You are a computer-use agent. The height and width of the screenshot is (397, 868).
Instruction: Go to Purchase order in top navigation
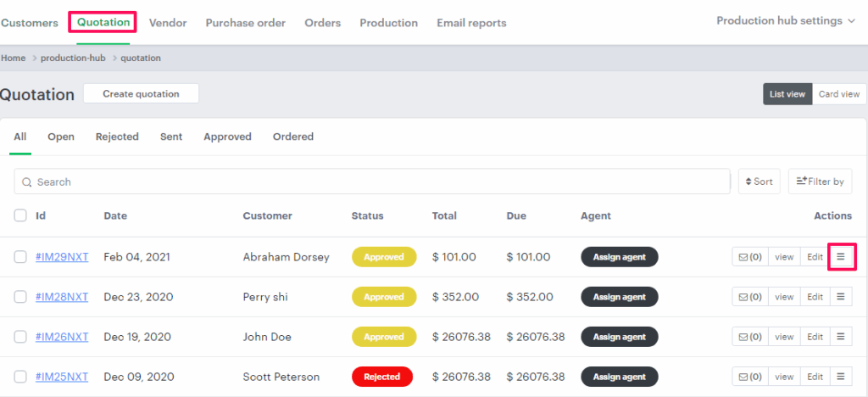click(245, 23)
